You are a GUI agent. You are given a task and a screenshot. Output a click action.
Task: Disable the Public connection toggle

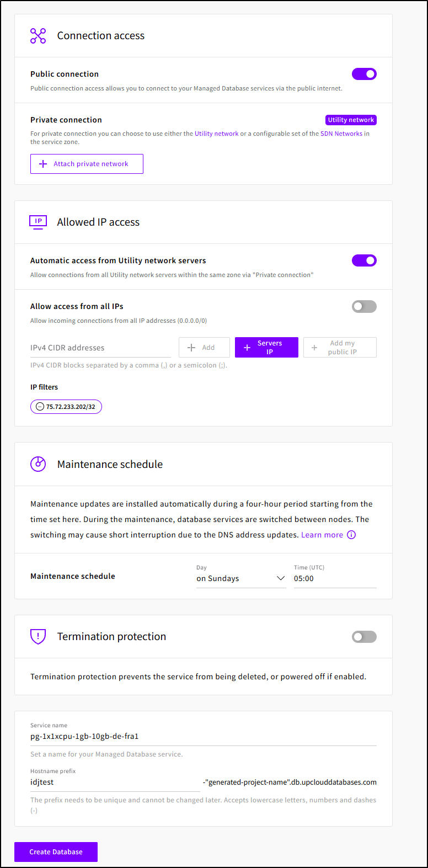click(364, 74)
